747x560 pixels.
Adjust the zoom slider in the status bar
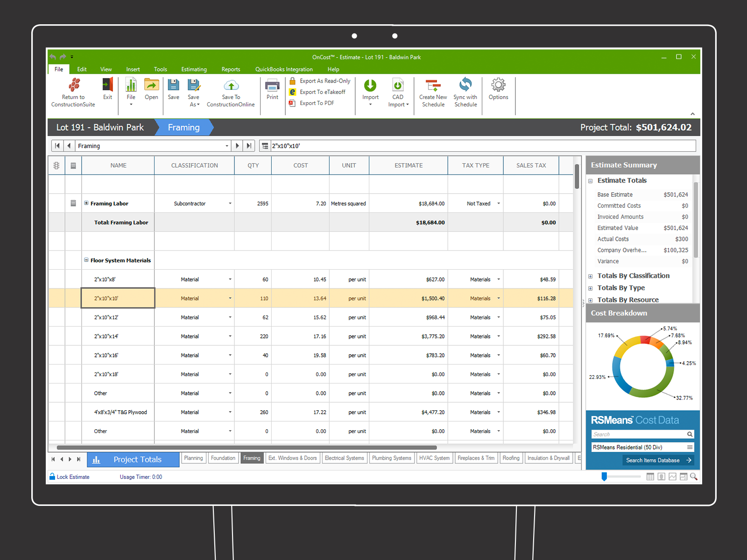[604, 476]
